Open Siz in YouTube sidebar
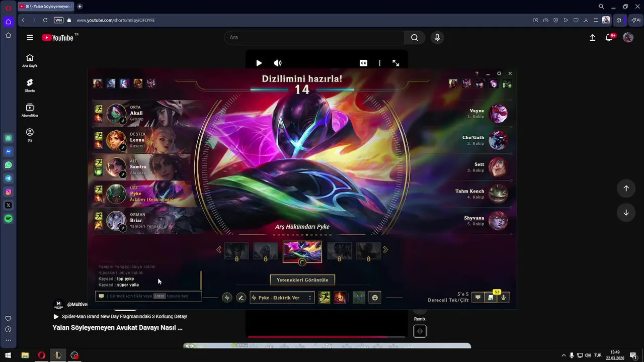The height and width of the screenshot is (362, 644). [30, 135]
